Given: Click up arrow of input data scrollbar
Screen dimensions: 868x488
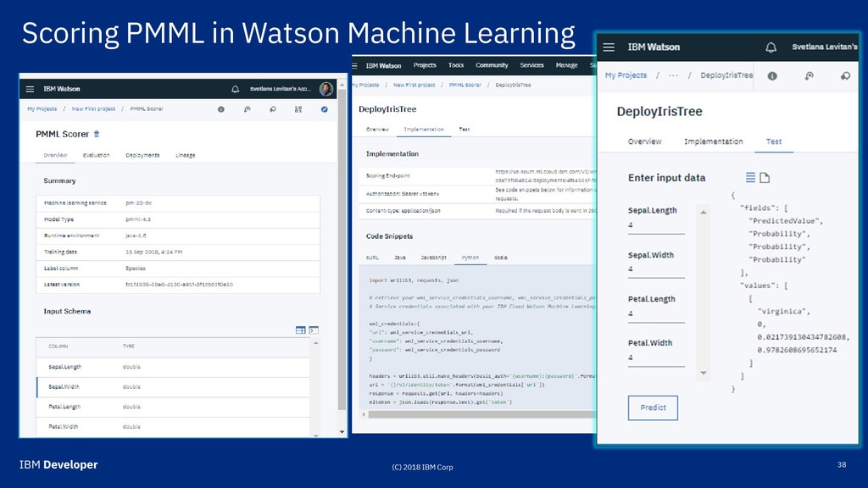Looking at the screenshot, I should (703, 212).
